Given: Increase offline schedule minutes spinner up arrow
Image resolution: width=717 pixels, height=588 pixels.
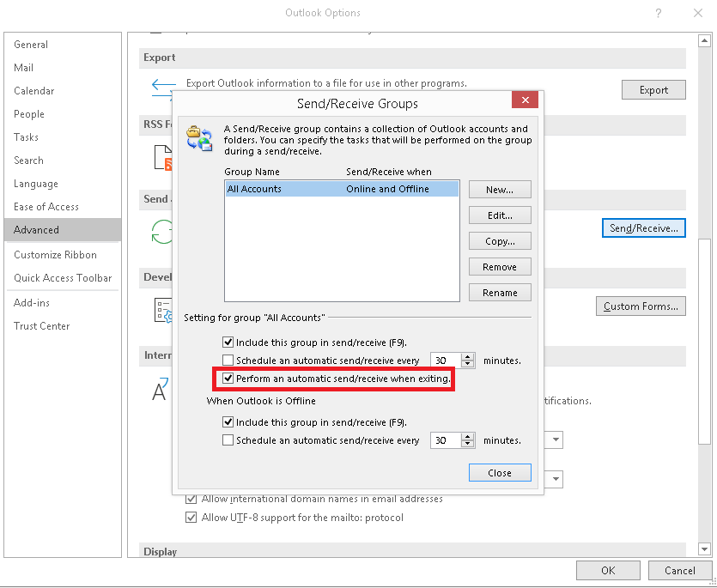Looking at the screenshot, I should (x=467, y=437).
